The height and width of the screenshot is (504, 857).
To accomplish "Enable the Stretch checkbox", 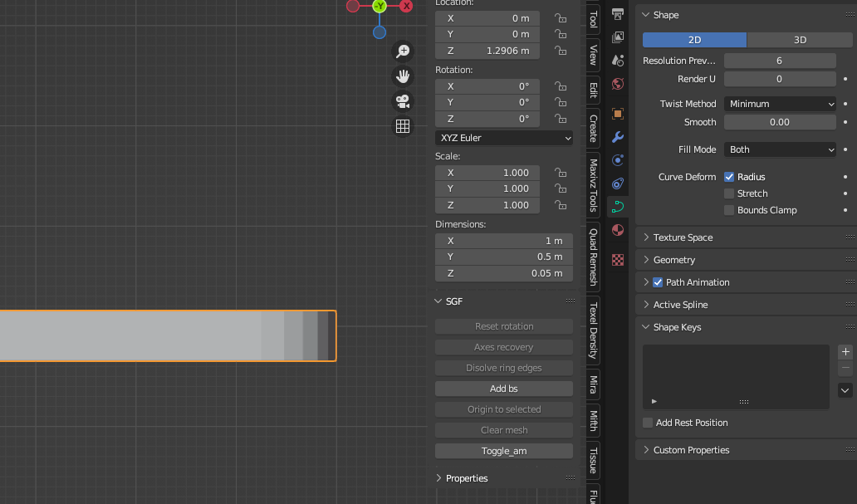I will click(x=729, y=193).
